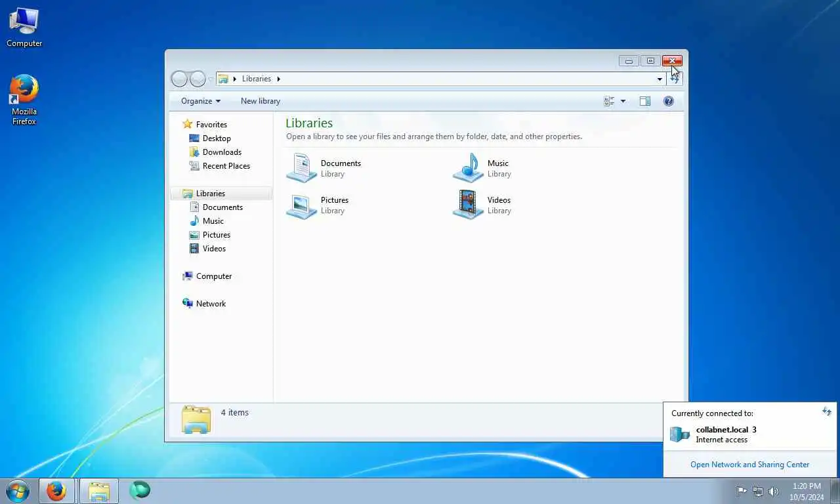The height and width of the screenshot is (504, 840).
Task: Select Libraries in the navigation pane
Action: click(210, 194)
